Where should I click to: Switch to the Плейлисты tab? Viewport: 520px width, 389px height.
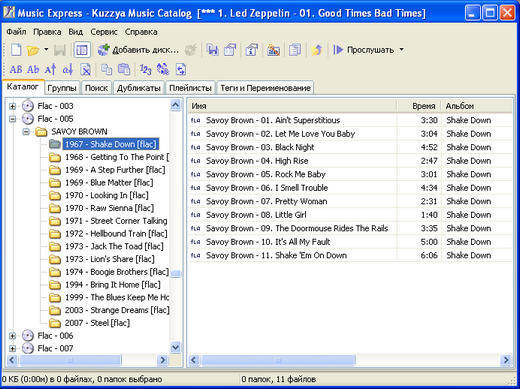point(190,88)
